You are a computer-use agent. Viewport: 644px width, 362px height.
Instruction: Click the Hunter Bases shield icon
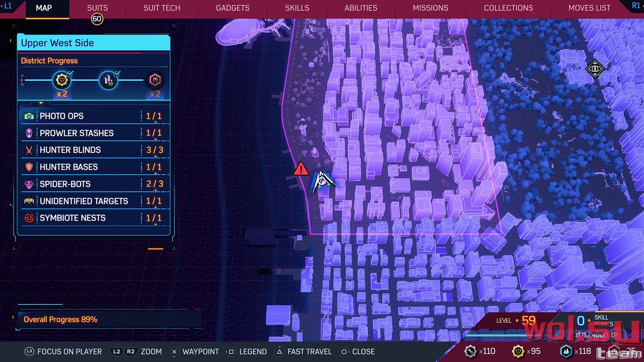29,167
